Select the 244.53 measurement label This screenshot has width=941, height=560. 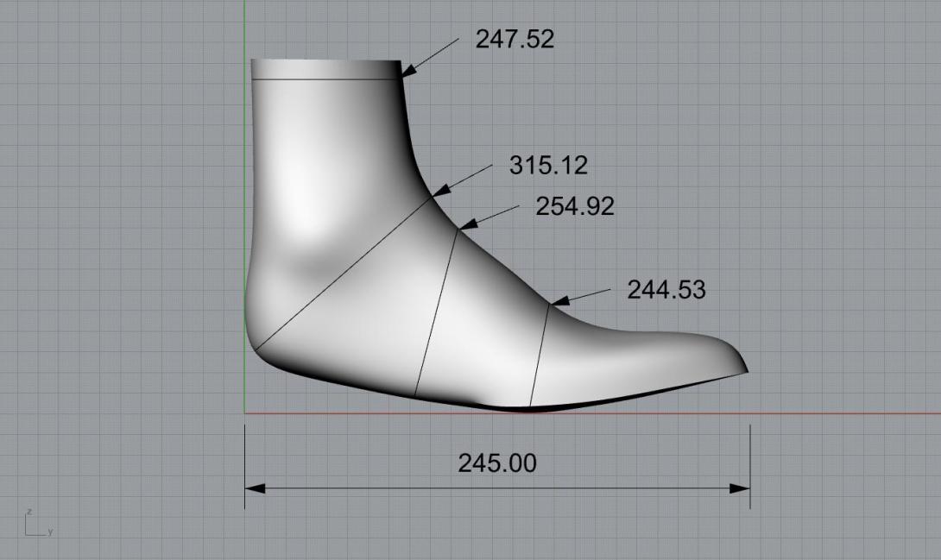point(666,290)
